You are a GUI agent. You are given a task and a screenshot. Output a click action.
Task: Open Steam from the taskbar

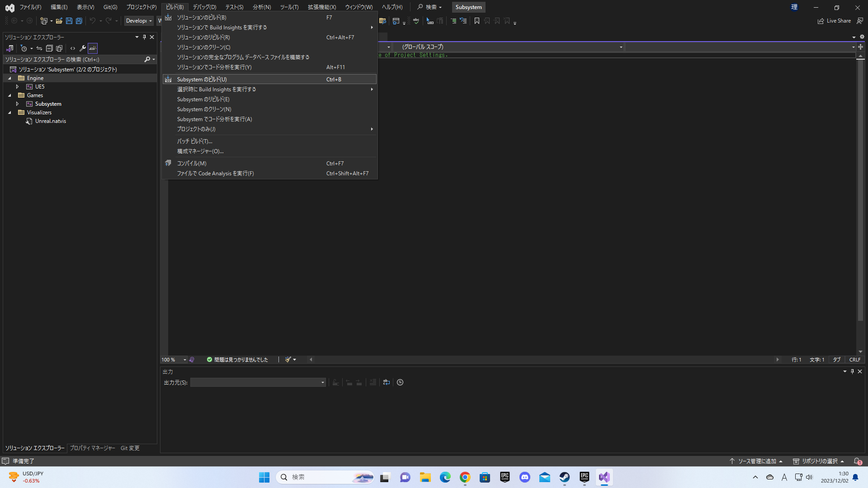coord(564,477)
